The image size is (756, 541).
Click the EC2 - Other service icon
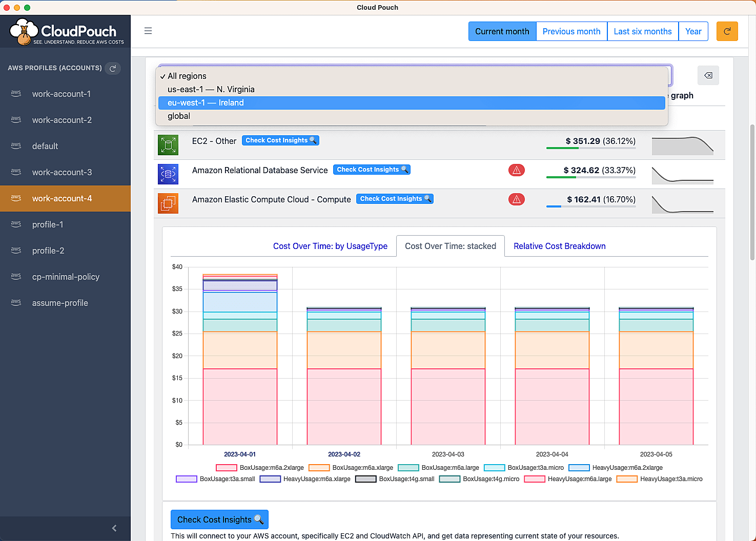(x=168, y=145)
